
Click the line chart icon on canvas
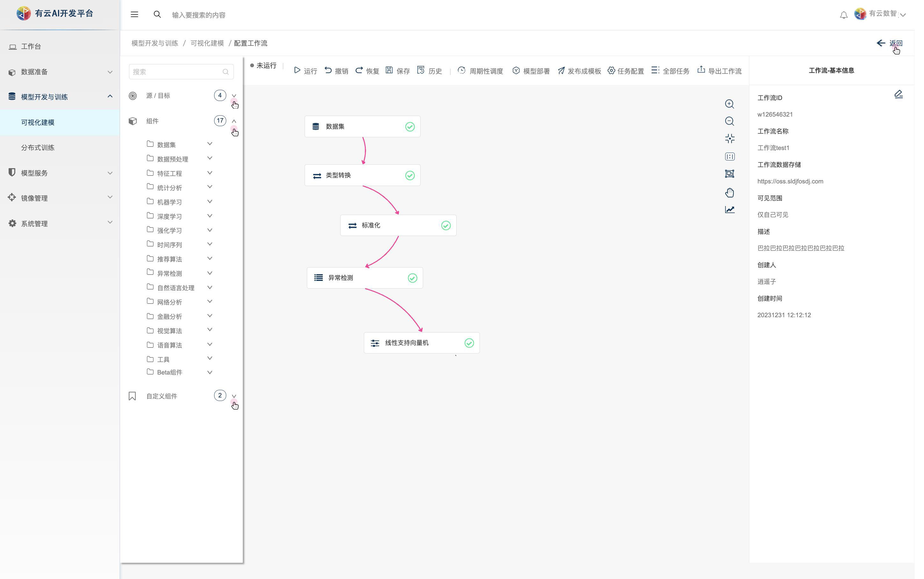[729, 210]
